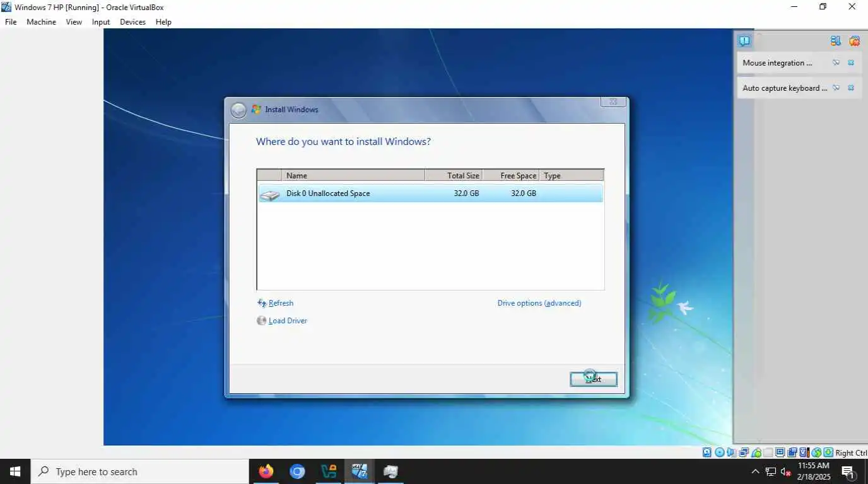This screenshot has height=484, width=868.
Task: Select Disk 0 Unallocated Space row
Action: [x=430, y=193]
